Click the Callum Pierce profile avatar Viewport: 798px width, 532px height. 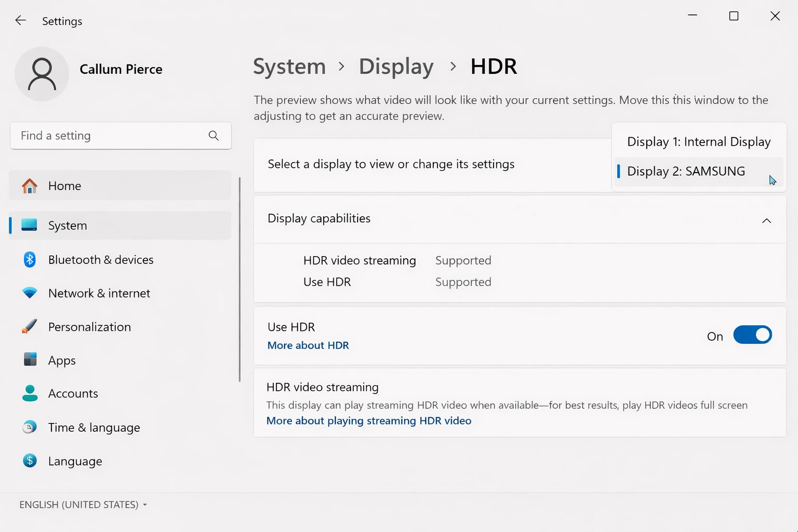[x=42, y=74]
